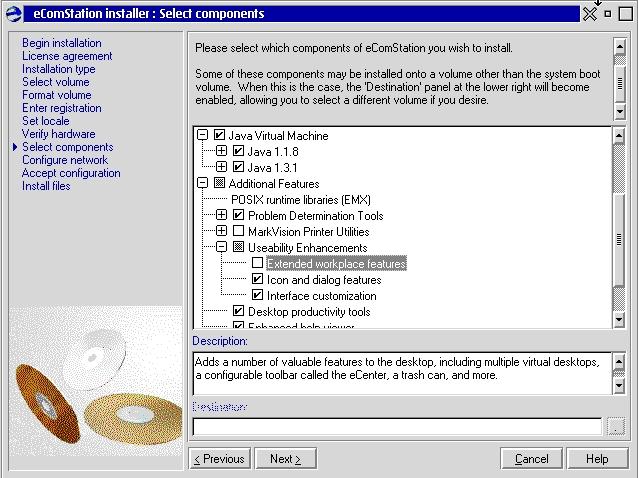
Task: Collapse the Java Virtual Machine node
Action: pyautogui.click(x=202, y=135)
